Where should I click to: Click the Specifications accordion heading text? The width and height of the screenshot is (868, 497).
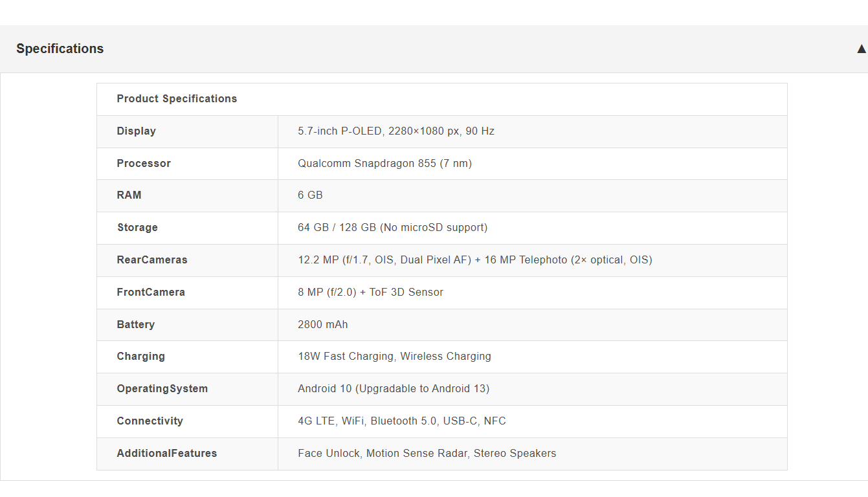click(60, 49)
